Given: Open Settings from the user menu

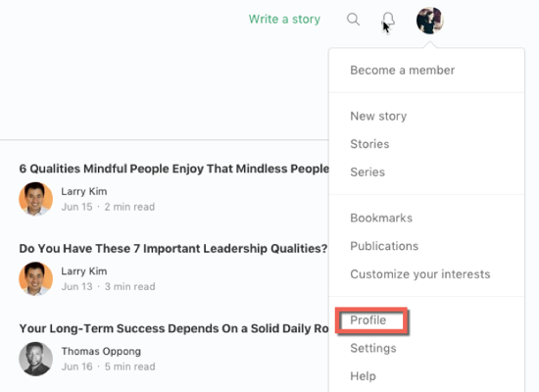Looking at the screenshot, I should (x=373, y=348).
